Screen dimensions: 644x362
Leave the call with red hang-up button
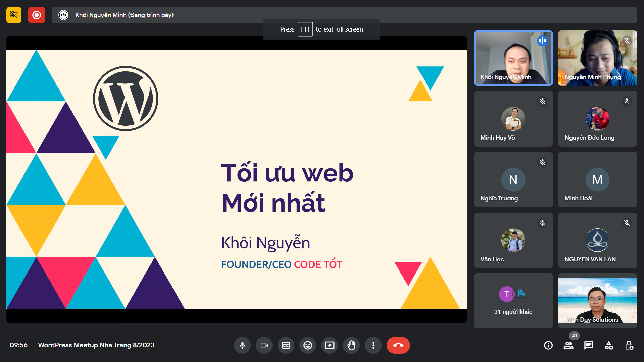(398, 345)
